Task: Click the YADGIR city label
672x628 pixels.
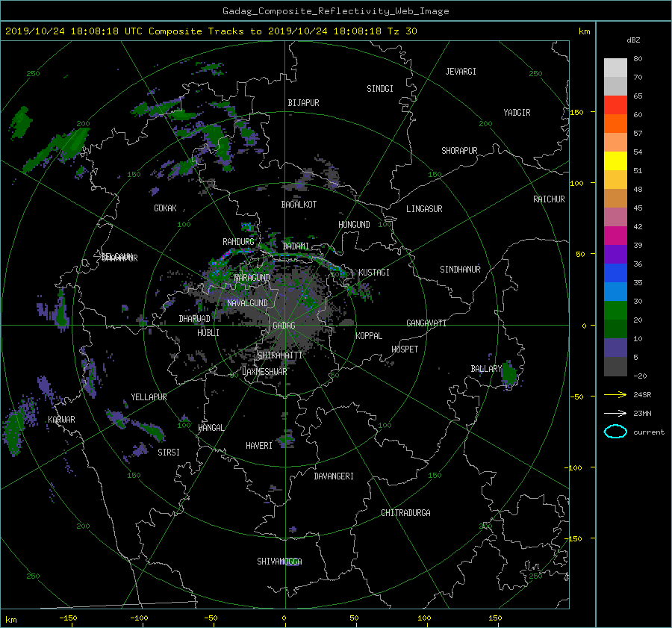Action: [517, 112]
